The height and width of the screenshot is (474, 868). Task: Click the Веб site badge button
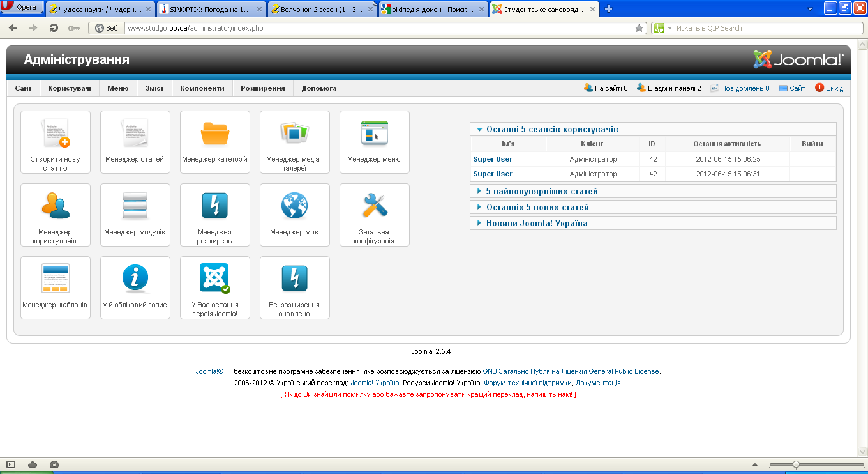tap(107, 28)
